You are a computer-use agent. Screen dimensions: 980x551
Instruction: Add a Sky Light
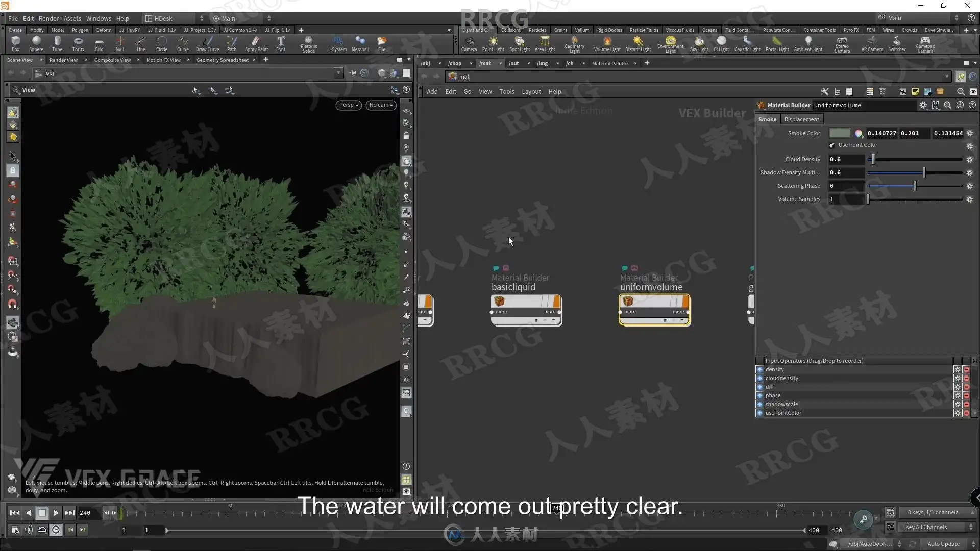pos(699,43)
